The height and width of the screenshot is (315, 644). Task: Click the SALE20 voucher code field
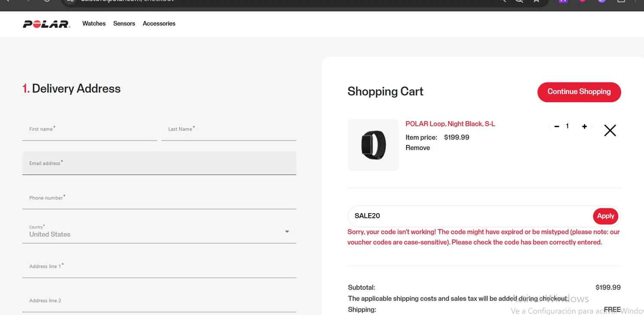click(470, 216)
